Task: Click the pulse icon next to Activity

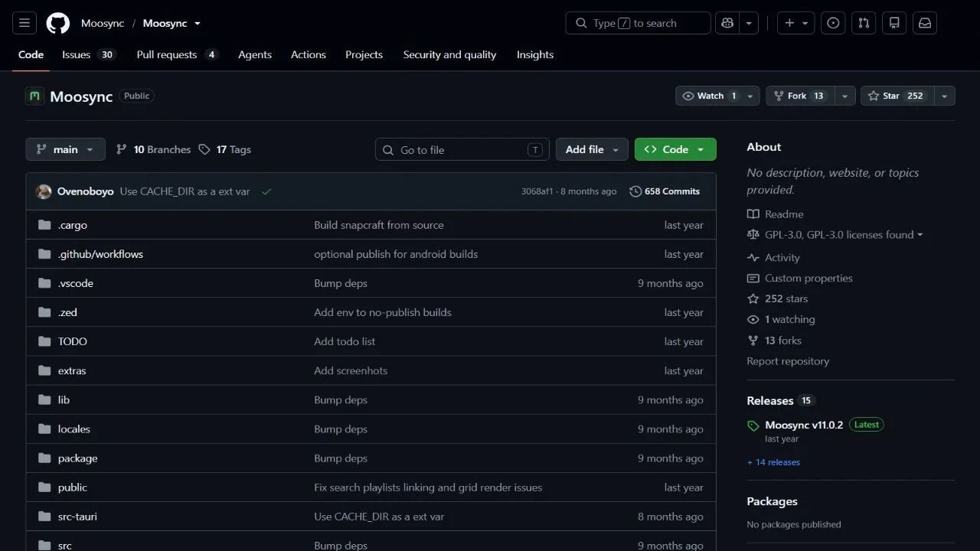Action: coord(753,258)
